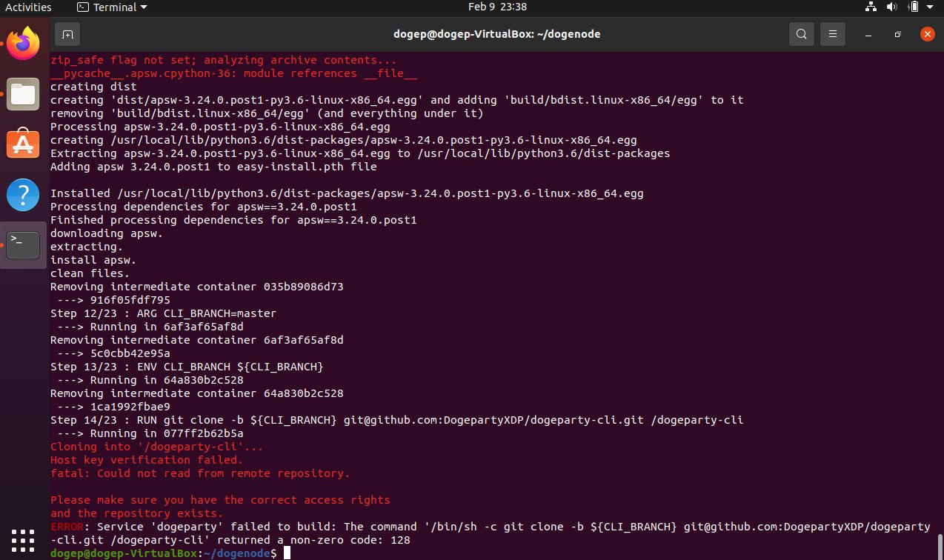Click the terminal vertical scrollbar

pos(939,545)
